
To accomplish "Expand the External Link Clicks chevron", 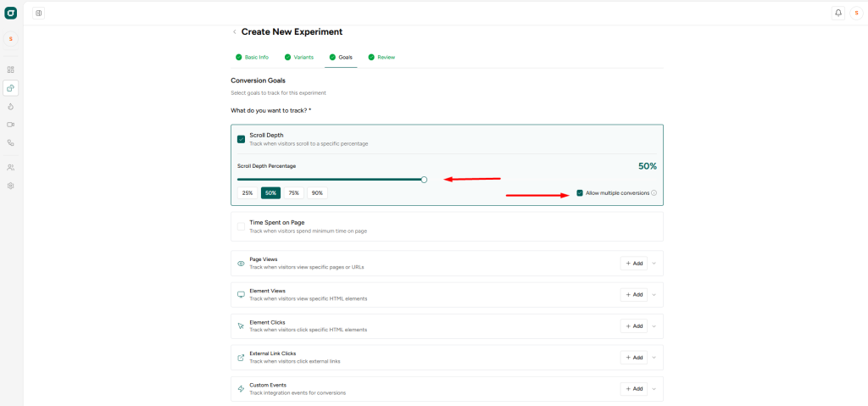I will (654, 358).
